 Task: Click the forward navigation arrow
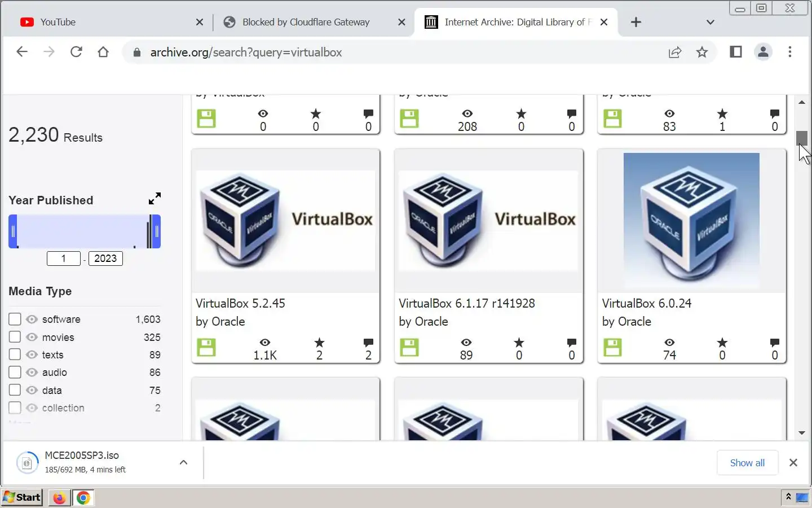pos(49,52)
